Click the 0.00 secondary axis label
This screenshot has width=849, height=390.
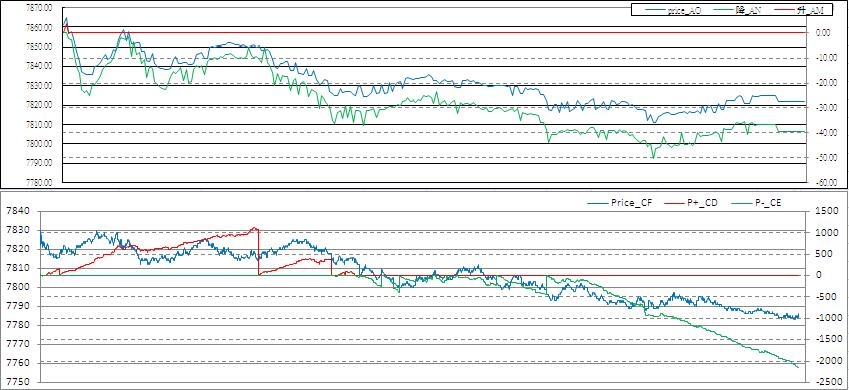823,32
